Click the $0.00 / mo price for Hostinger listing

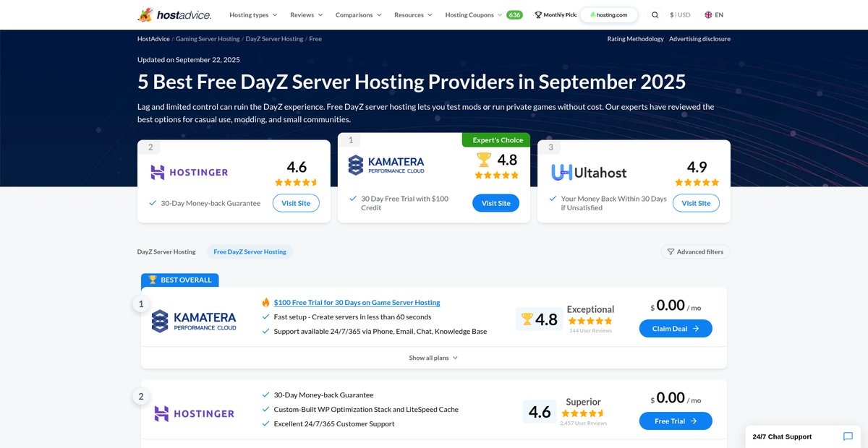pos(676,398)
